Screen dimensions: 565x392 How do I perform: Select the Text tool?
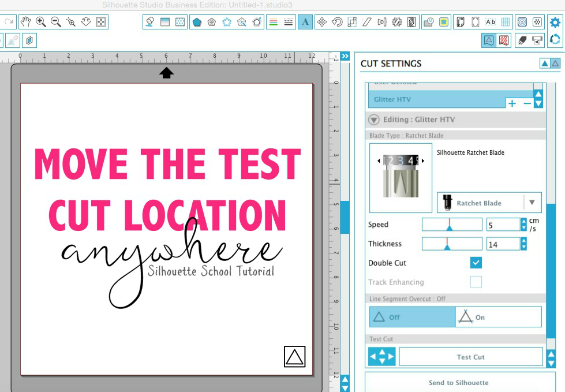(x=305, y=22)
